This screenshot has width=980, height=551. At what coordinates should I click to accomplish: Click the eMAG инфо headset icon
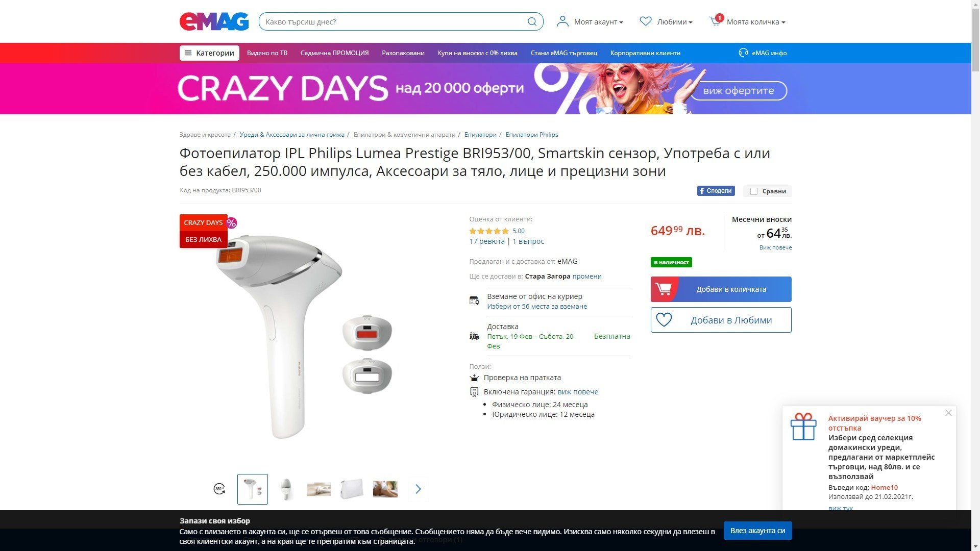coord(743,53)
